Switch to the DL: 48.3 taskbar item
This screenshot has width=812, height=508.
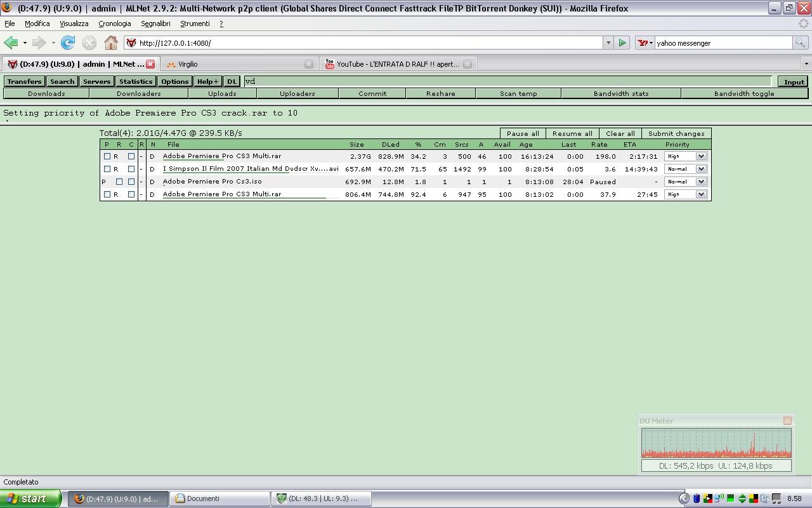pos(322,498)
